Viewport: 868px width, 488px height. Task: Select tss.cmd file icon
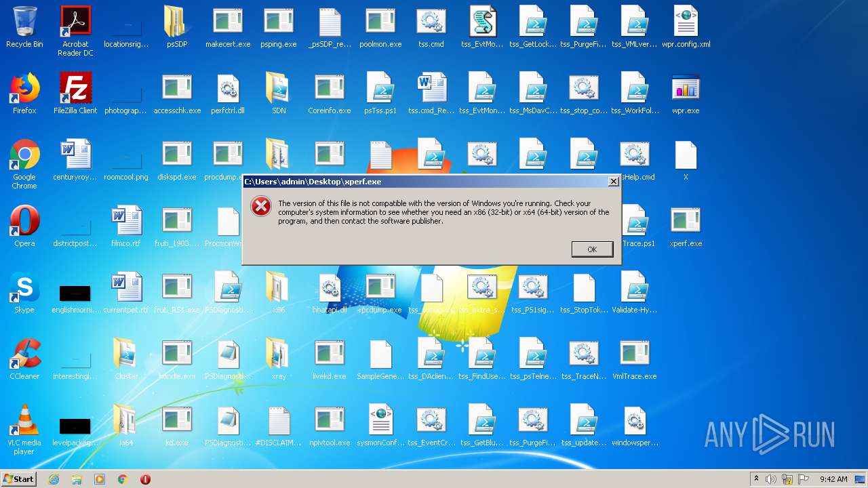(431, 27)
